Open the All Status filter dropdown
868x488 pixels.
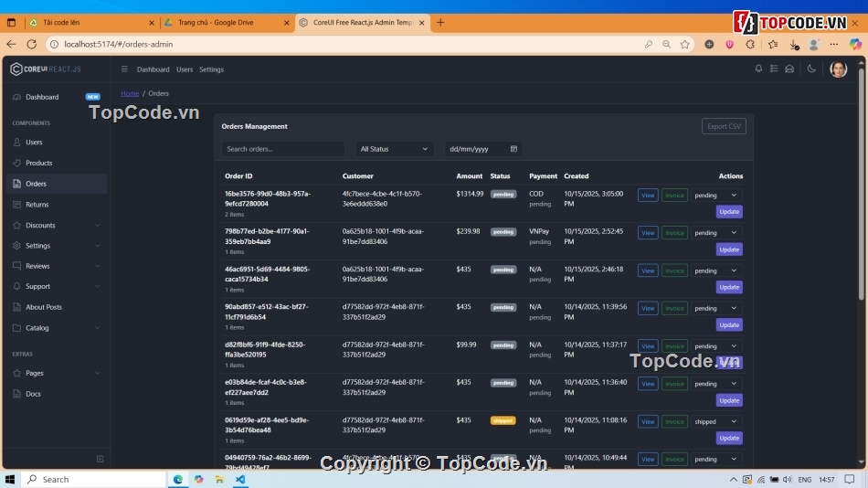point(394,149)
